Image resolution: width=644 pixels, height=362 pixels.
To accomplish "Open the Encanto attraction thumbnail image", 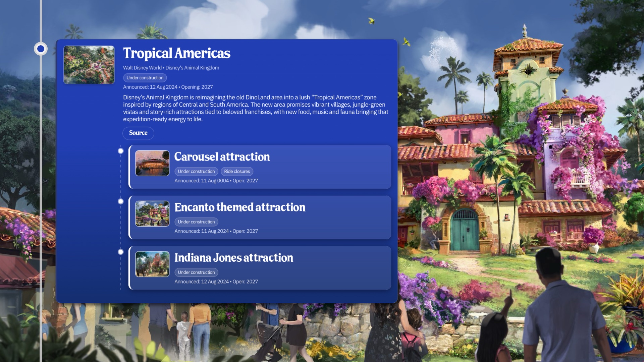I will coord(152,214).
